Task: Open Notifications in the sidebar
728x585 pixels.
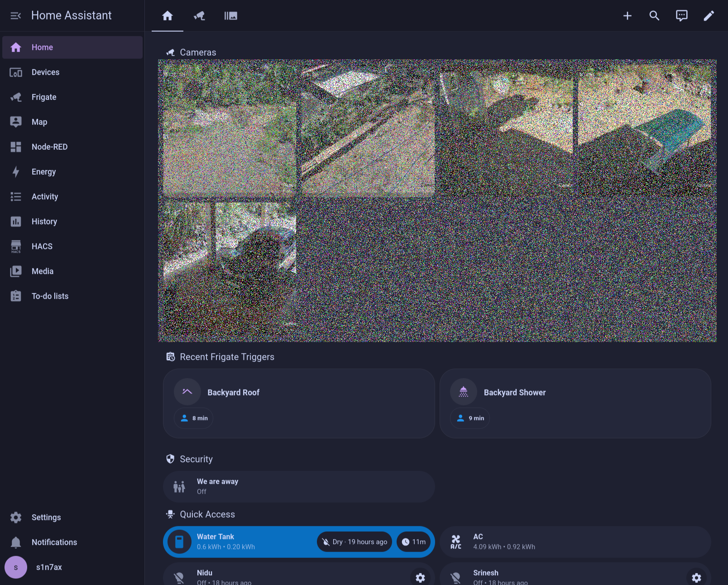Action: pos(72,542)
